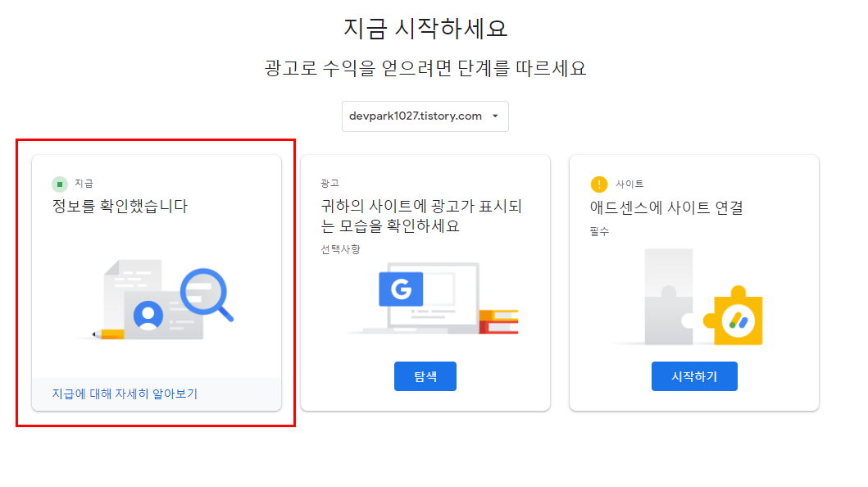Click the yellow warning icon next to 사이트
Screen dimensions: 868x487
pyautogui.click(x=599, y=184)
